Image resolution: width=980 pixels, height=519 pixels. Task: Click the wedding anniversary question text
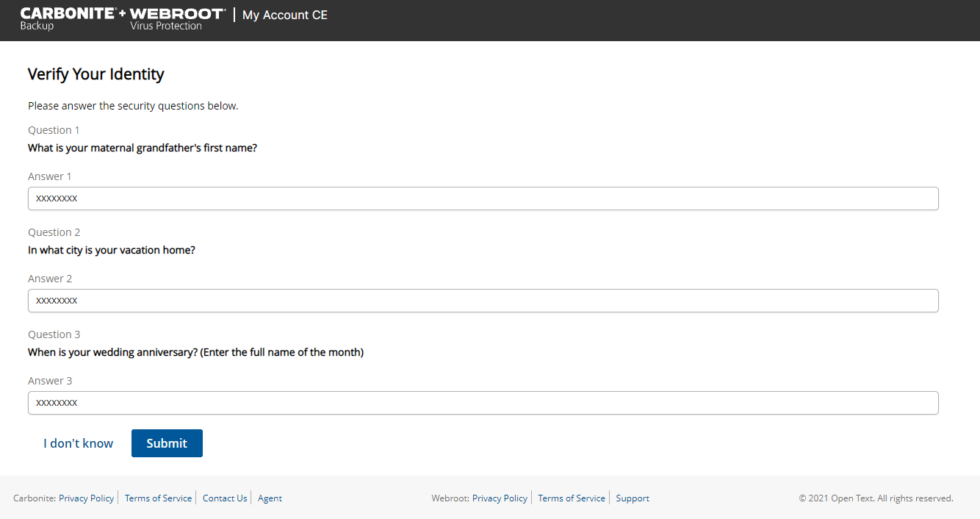click(x=195, y=351)
